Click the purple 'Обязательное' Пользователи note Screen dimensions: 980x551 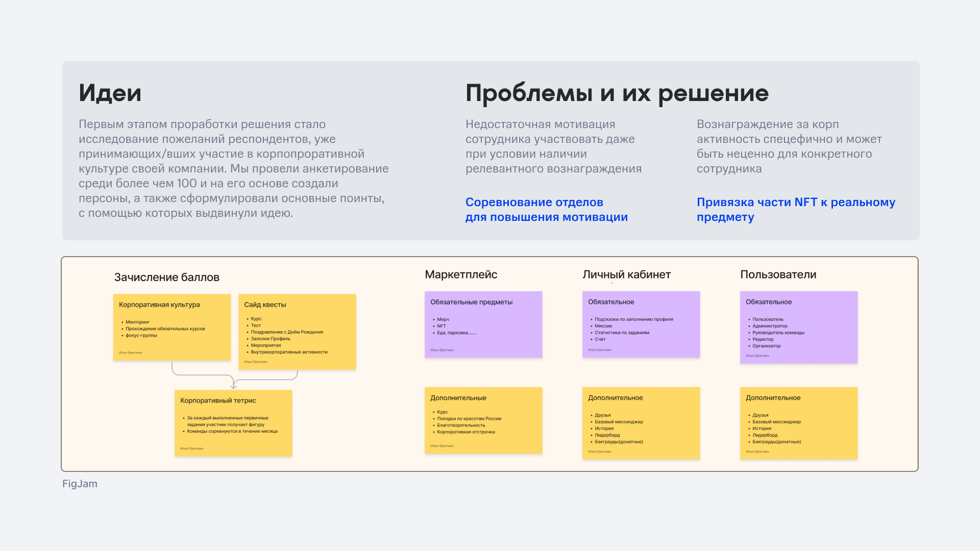click(799, 327)
